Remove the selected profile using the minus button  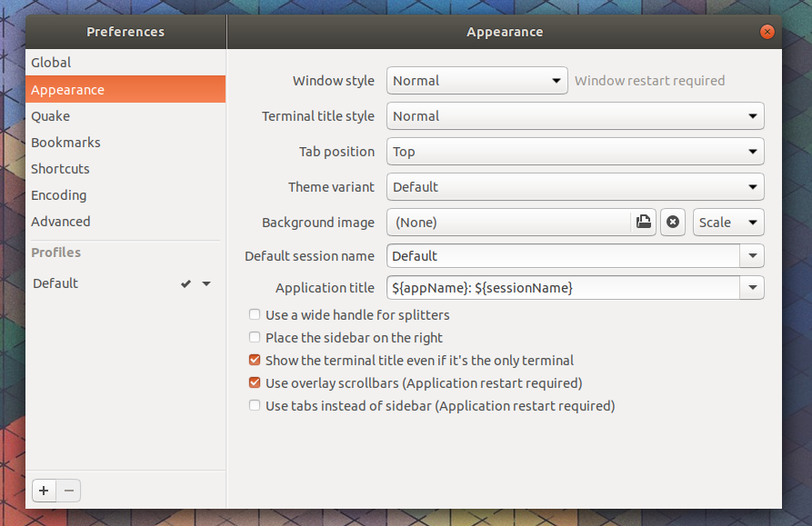[x=68, y=490]
